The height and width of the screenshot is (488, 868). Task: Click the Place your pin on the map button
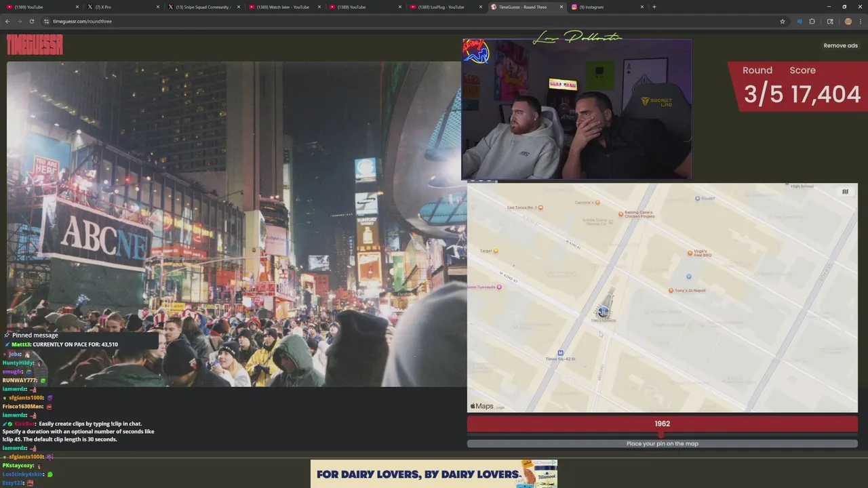(x=662, y=444)
